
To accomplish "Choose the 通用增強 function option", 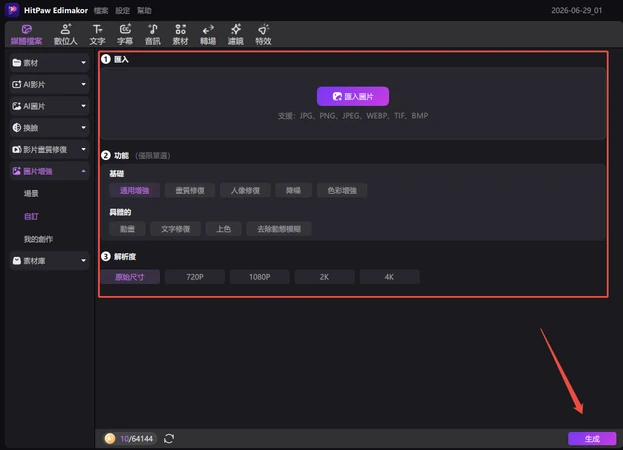I will pos(135,191).
